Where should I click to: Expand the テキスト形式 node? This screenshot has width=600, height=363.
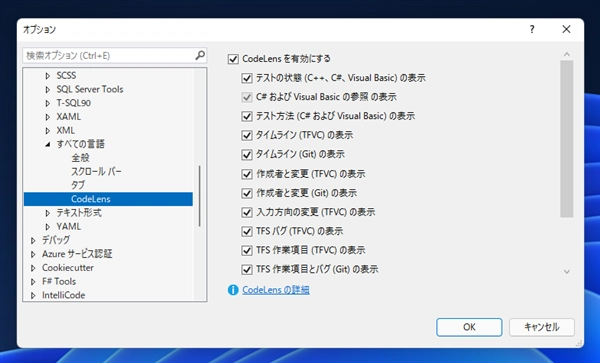point(47,213)
